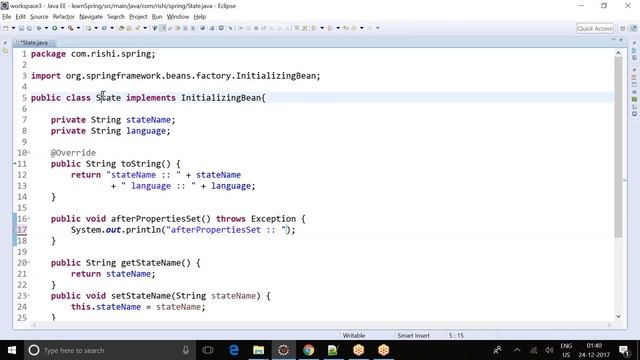The image size is (640, 360).
Task: Open the Run menu
Action: 157,17
